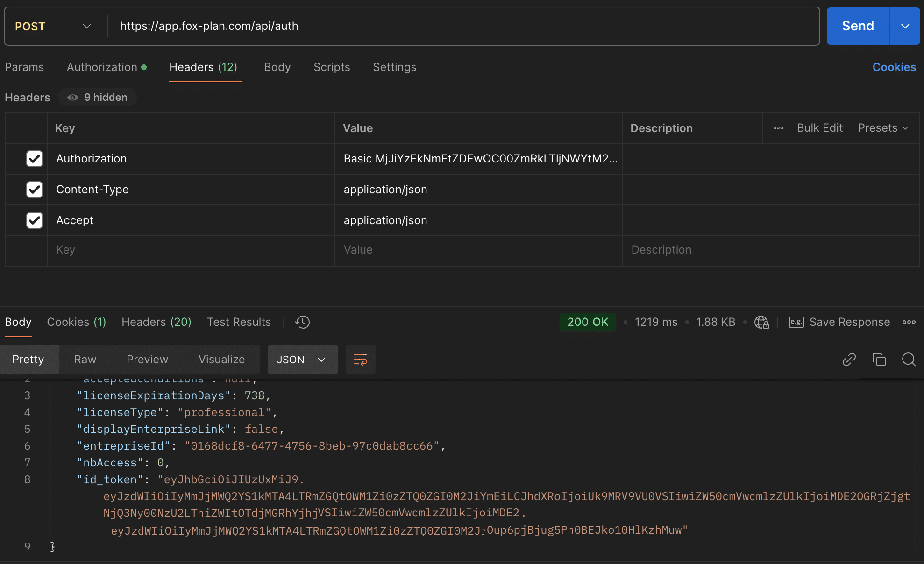View response Headers (20) tab
924x564 pixels.
click(156, 322)
